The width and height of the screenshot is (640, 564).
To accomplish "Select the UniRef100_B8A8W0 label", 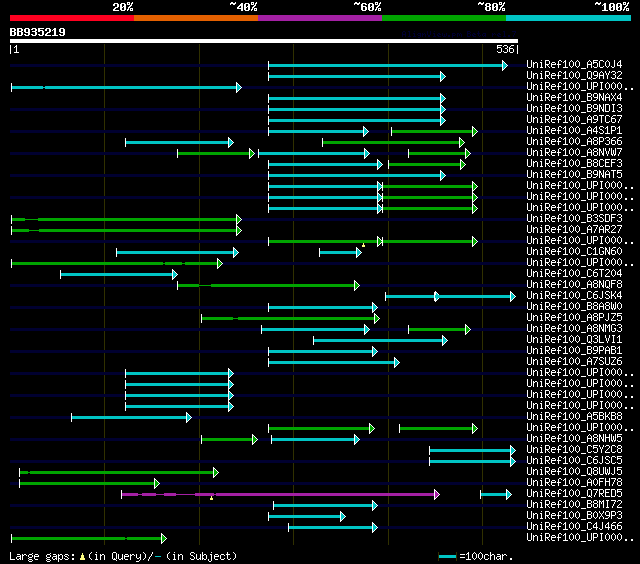I will [x=574, y=307].
